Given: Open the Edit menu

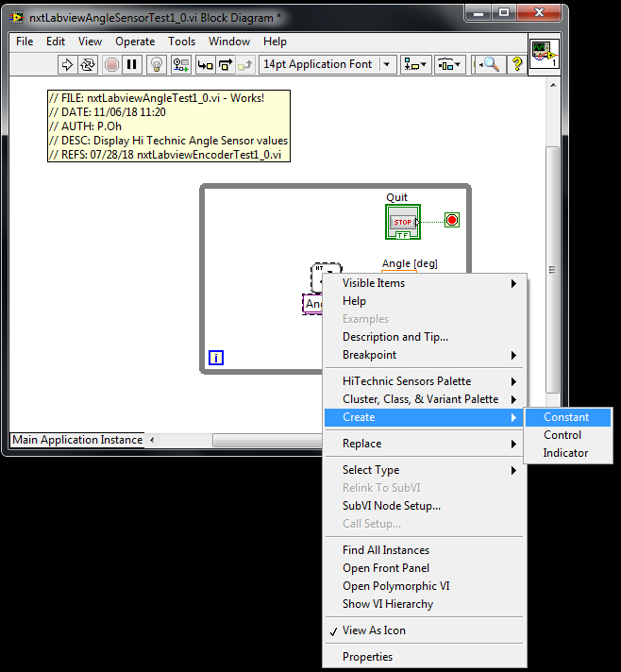Looking at the screenshot, I should point(56,42).
